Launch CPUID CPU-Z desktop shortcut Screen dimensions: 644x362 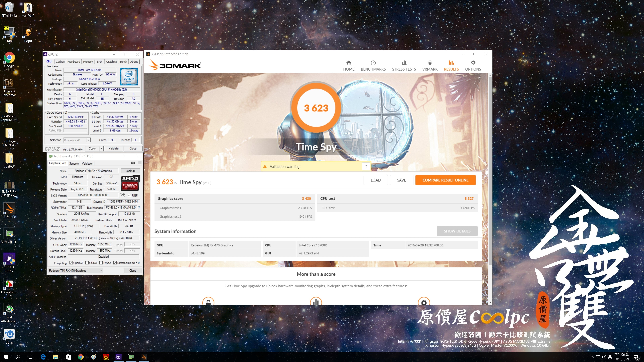(9, 262)
